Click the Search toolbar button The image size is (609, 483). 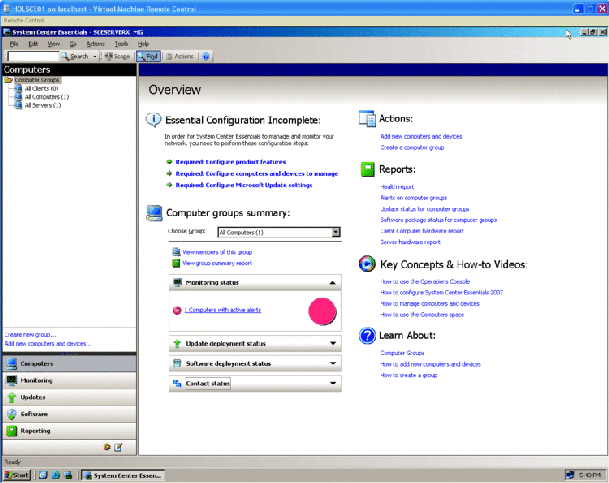[x=75, y=56]
